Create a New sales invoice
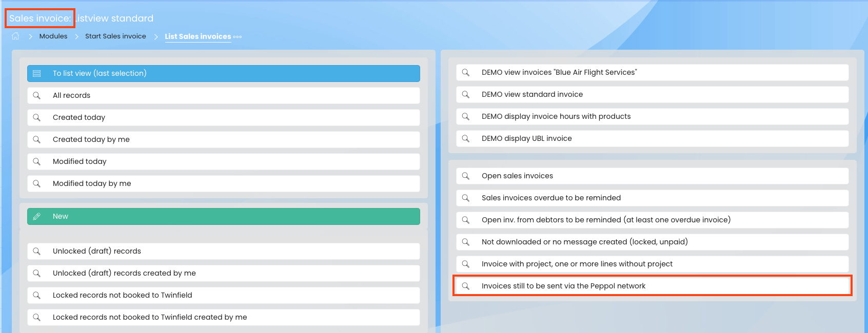This screenshot has height=333, width=868. coord(224,216)
